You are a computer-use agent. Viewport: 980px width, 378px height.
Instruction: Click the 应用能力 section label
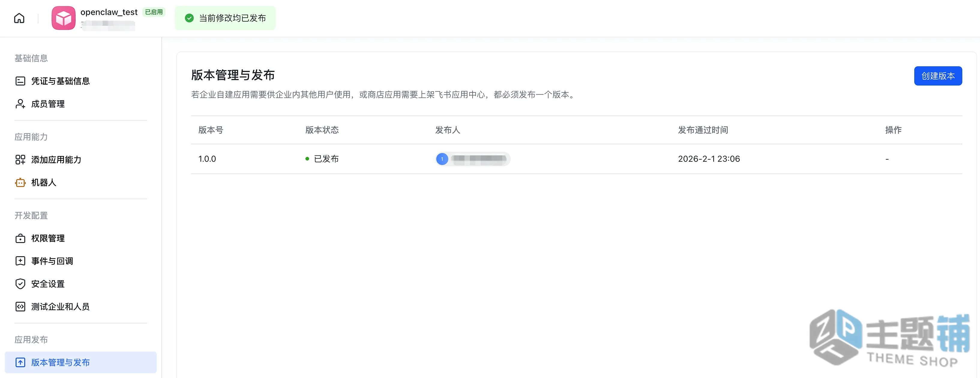31,137
